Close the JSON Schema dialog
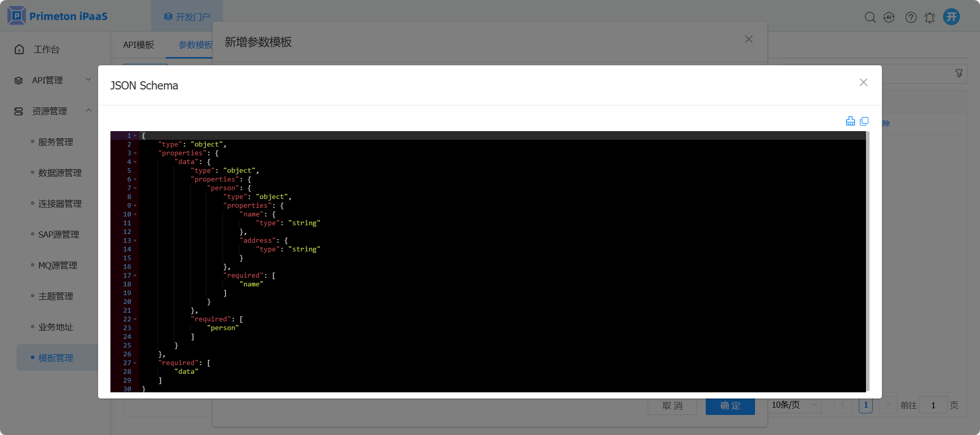 [863, 82]
